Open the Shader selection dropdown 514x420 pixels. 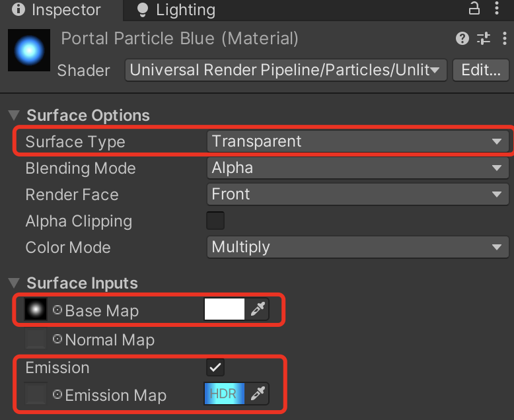[285, 70]
